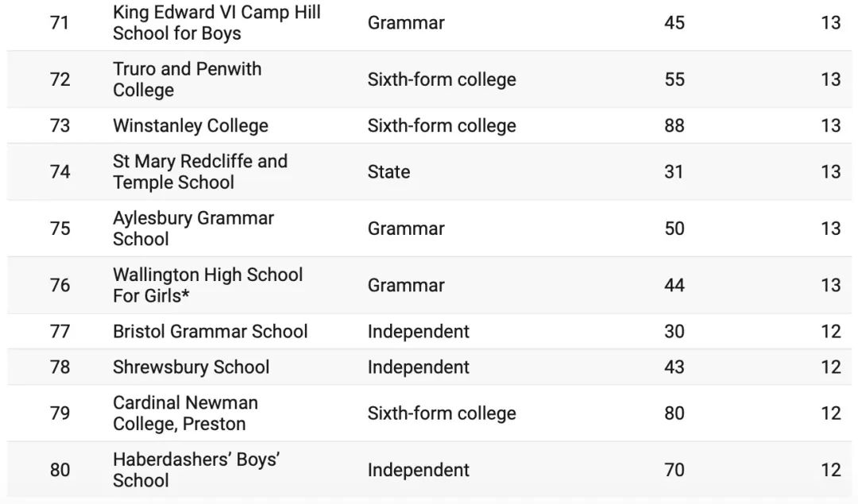The width and height of the screenshot is (858, 504).
Task: Select Bristol Grammar School name
Action: (210, 331)
